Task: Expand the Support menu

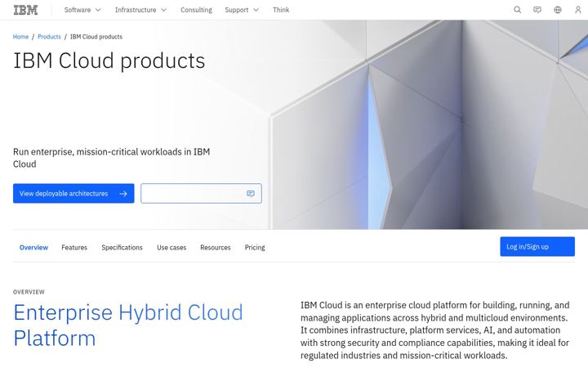Action: pos(242,10)
